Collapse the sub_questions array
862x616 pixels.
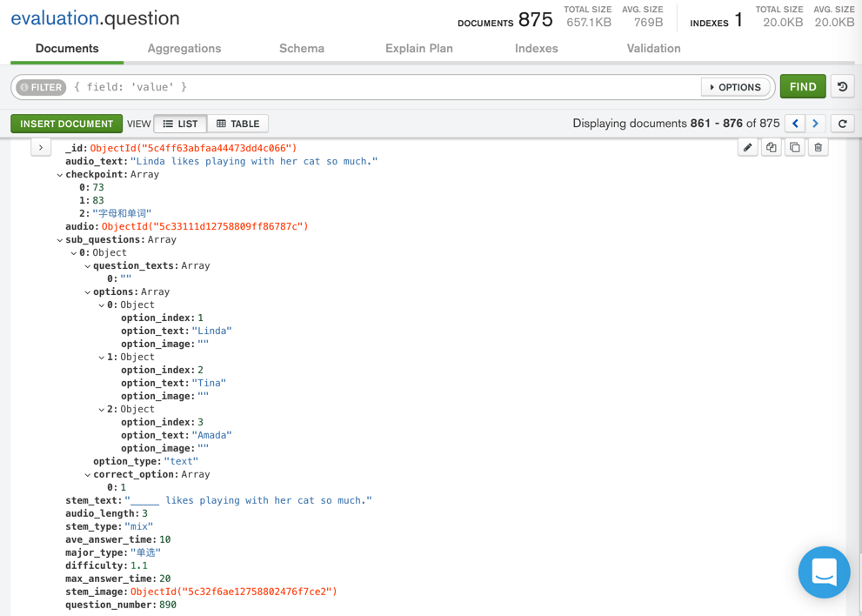(60, 240)
